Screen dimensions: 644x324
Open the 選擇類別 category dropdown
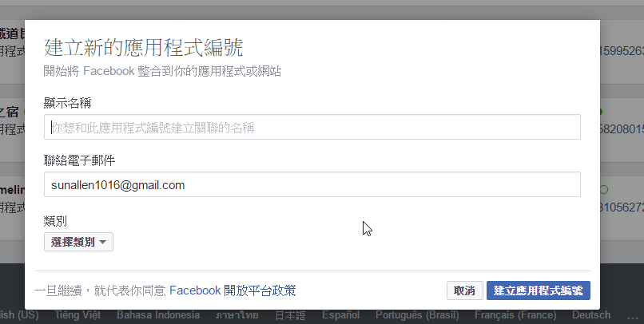pyautogui.click(x=78, y=242)
